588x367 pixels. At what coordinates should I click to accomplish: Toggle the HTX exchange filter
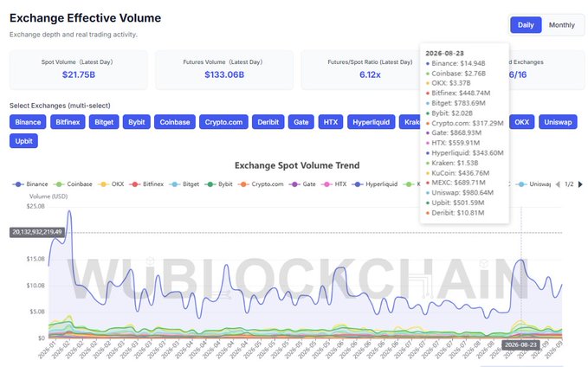coord(331,122)
